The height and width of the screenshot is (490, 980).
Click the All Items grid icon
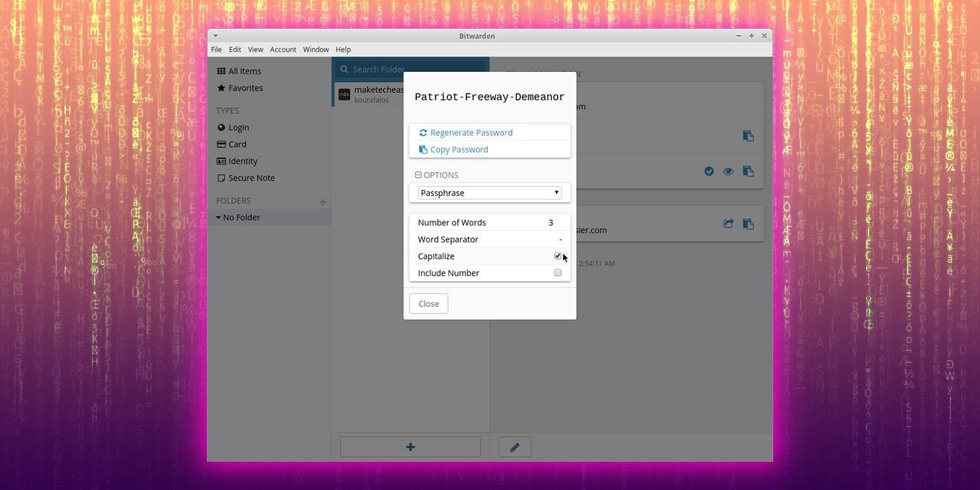pyautogui.click(x=220, y=70)
